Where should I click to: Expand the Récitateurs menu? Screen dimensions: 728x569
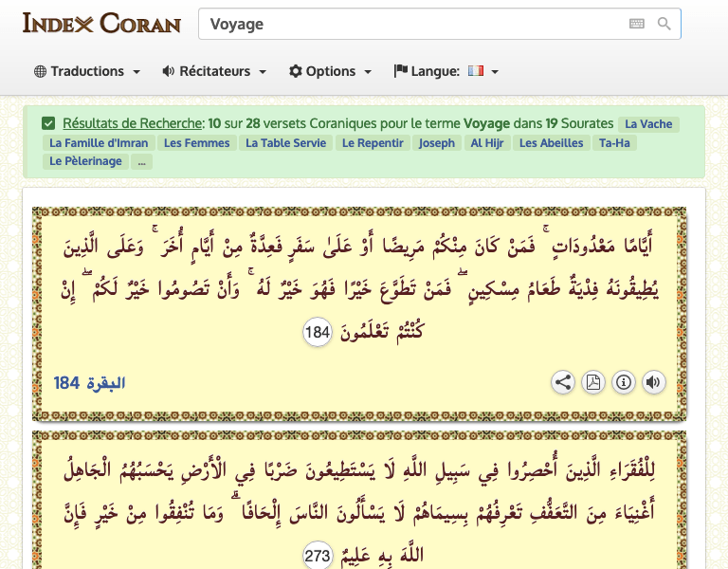[x=214, y=71]
